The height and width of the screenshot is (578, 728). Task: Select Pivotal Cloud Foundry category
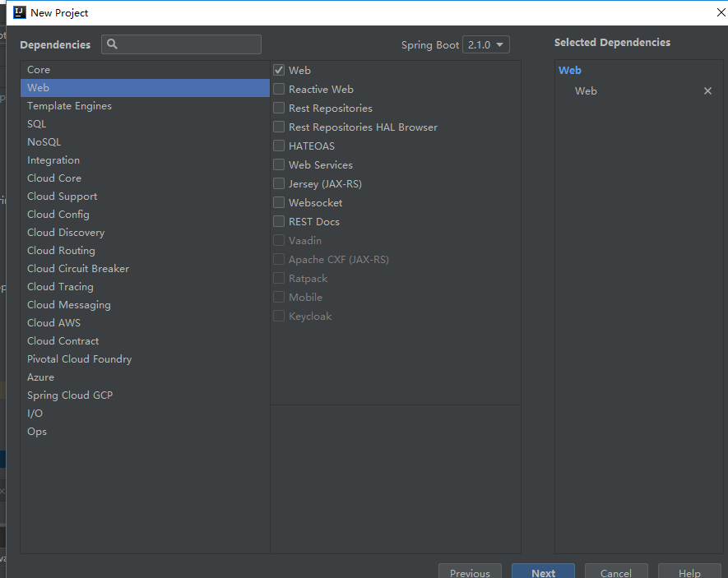145,359
